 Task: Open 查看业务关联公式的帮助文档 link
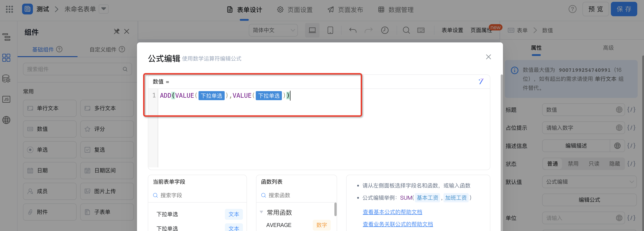click(398, 224)
